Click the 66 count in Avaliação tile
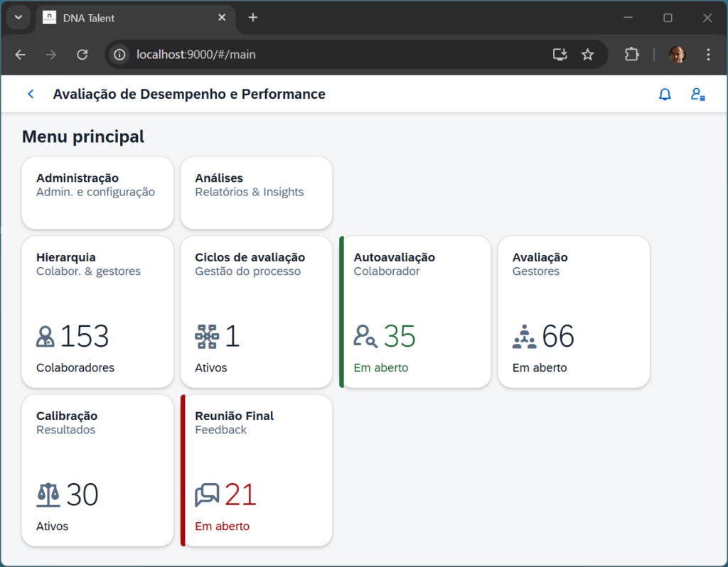 (x=558, y=336)
